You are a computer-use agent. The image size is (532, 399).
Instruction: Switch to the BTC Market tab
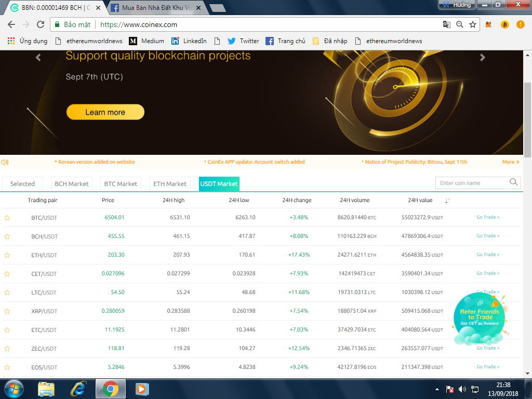point(121,184)
